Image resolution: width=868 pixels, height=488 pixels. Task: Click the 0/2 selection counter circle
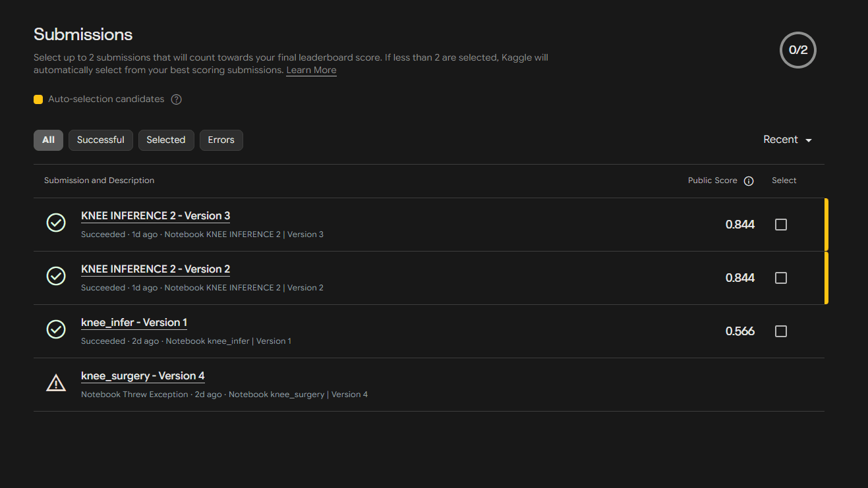(x=798, y=50)
